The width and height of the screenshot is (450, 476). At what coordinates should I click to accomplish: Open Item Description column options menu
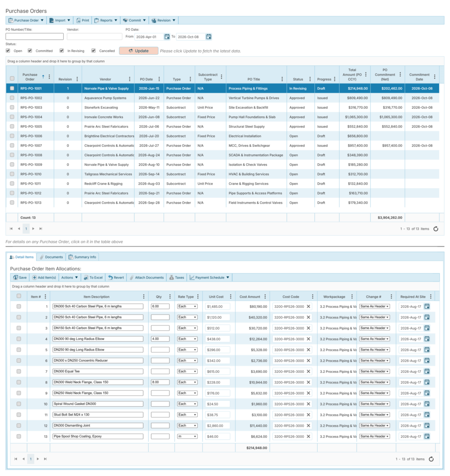pyautogui.click(x=144, y=297)
